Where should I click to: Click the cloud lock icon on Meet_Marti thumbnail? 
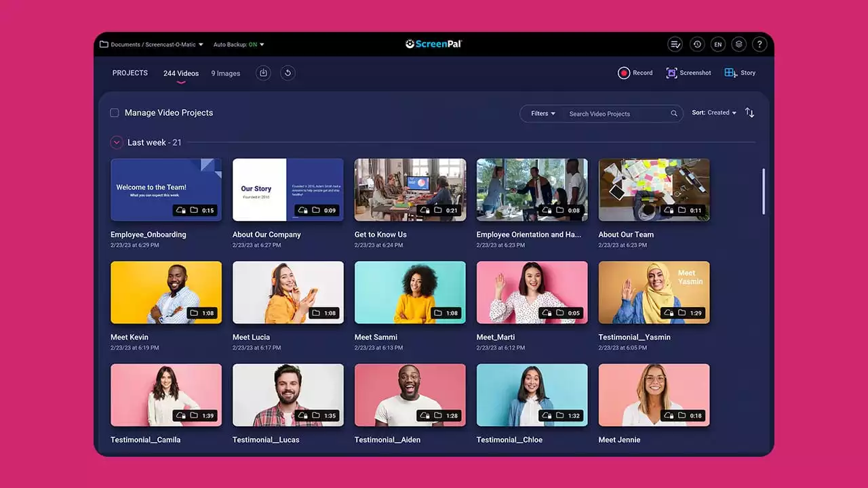pyautogui.click(x=547, y=313)
